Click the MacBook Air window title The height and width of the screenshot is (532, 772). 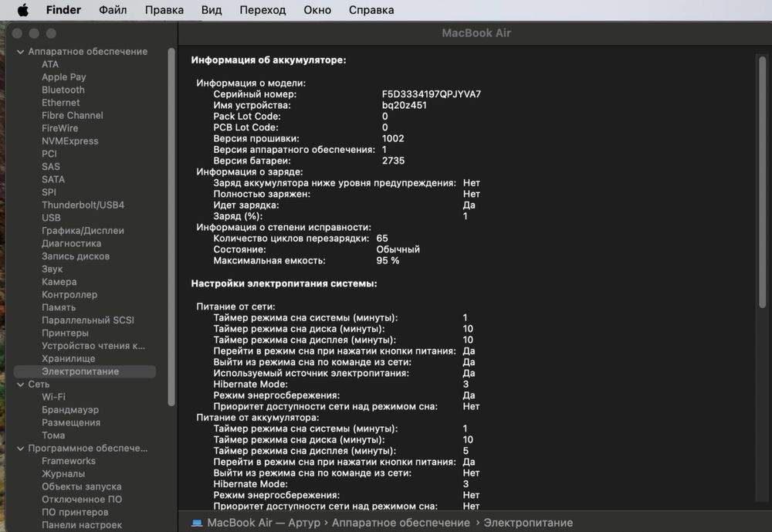476,33
